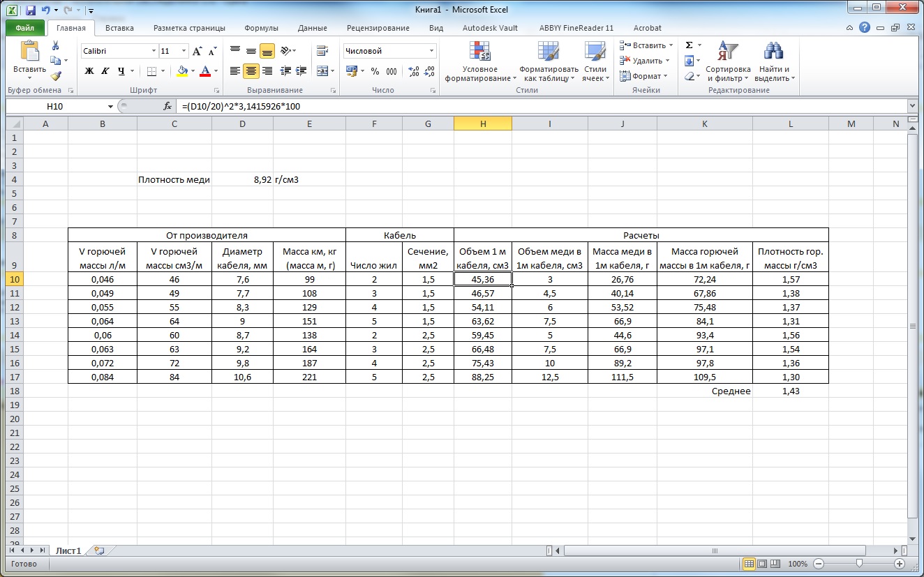The image size is (924, 577).
Task: Open the Fill Color dropdown arrow
Action: 193,71
